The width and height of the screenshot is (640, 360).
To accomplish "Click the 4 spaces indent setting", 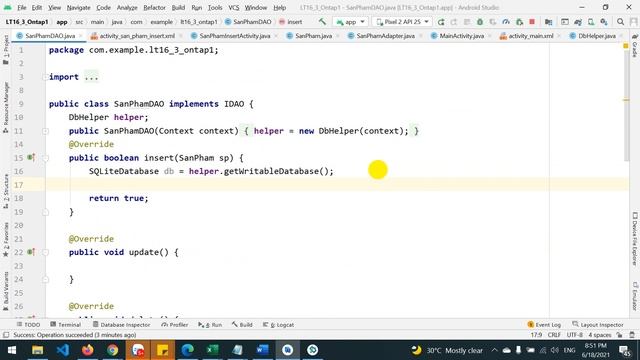I will point(600,335).
